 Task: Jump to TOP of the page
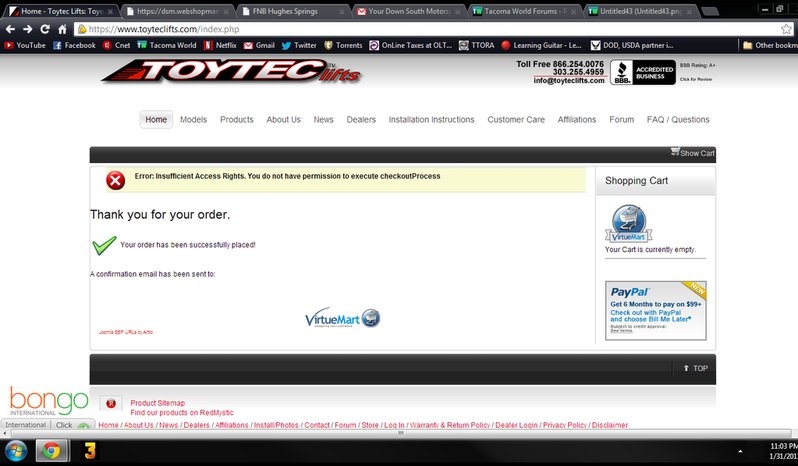tap(696, 368)
